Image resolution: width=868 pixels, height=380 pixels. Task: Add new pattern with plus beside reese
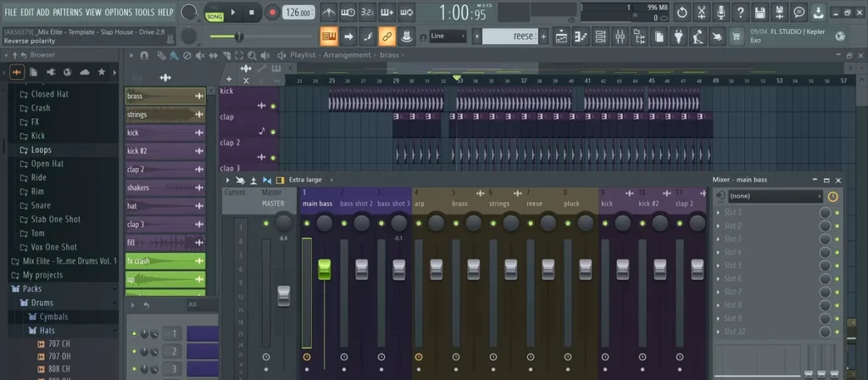(x=543, y=36)
